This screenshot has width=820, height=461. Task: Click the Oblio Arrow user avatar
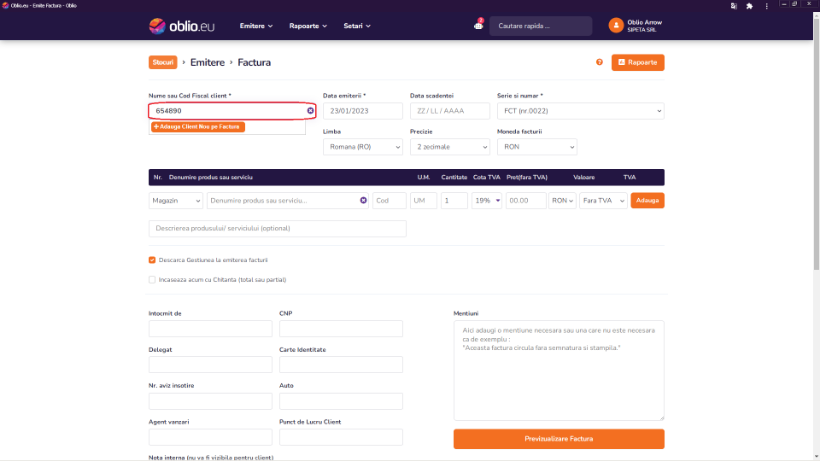tap(615, 25)
